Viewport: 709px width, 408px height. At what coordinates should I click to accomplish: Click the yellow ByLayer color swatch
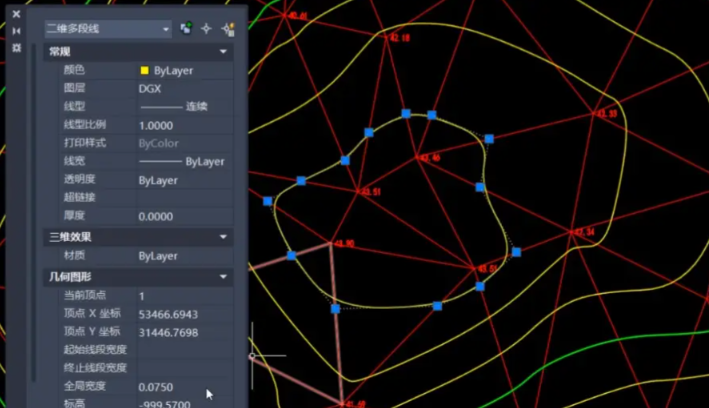pos(145,71)
